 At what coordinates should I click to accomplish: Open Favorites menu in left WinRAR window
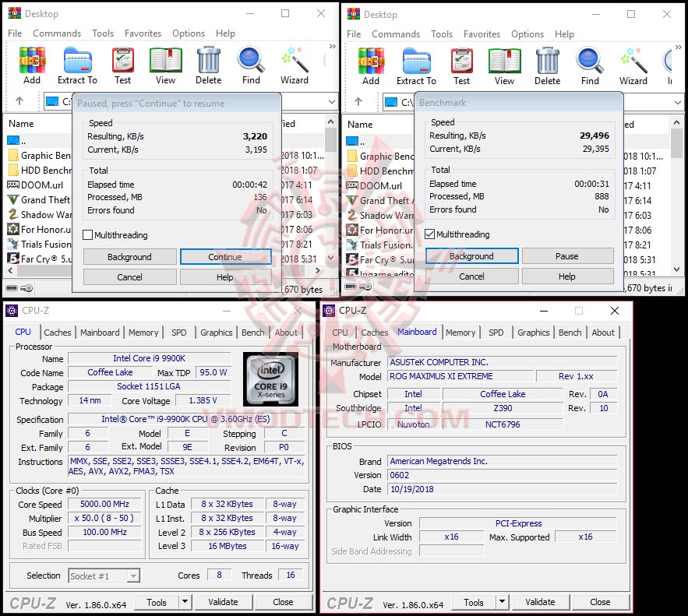click(143, 33)
